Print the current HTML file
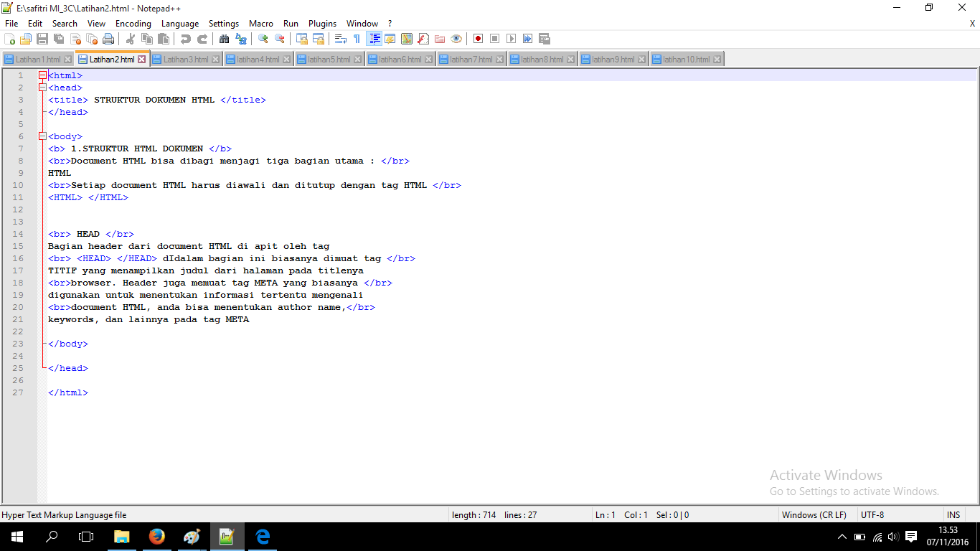The height and width of the screenshot is (551, 980). click(x=108, y=39)
